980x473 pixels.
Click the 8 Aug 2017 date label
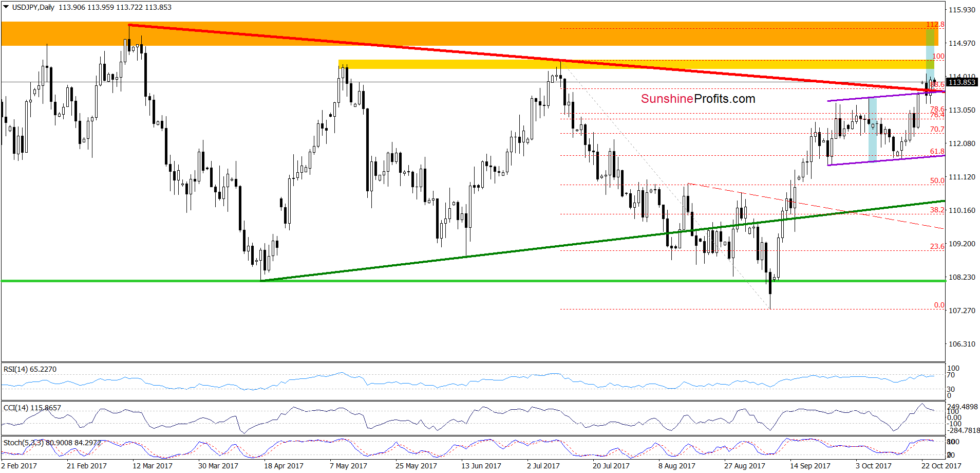point(677,466)
